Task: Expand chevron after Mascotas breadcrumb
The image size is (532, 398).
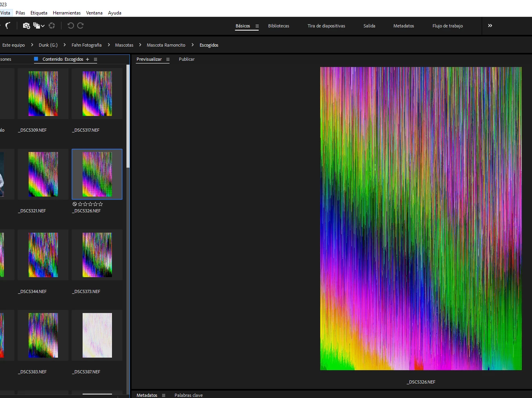Action: 140,45
